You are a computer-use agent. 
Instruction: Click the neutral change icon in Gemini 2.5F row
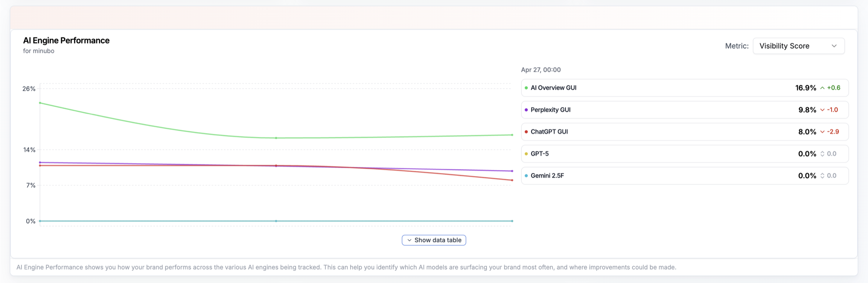click(822, 176)
